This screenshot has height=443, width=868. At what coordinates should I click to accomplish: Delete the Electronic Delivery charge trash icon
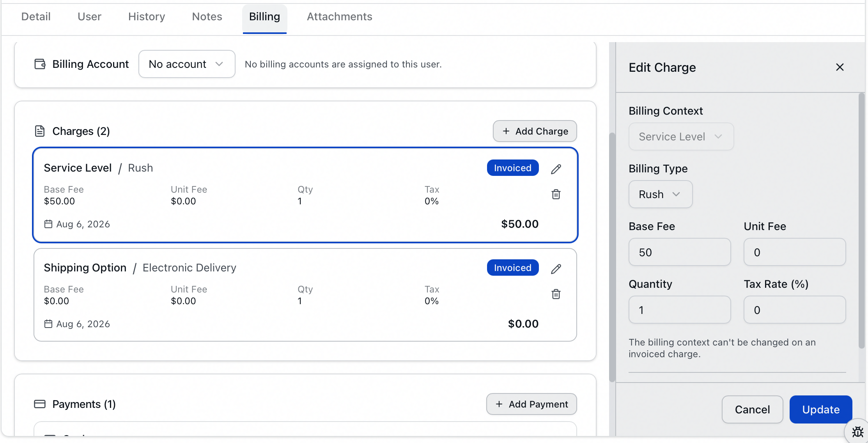click(556, 294)
